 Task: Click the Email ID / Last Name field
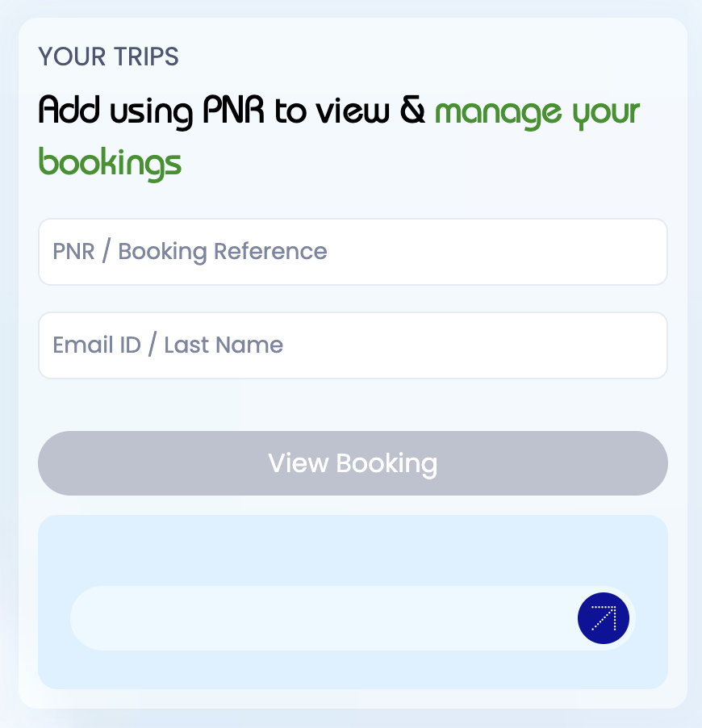click(x=353, y=345)
